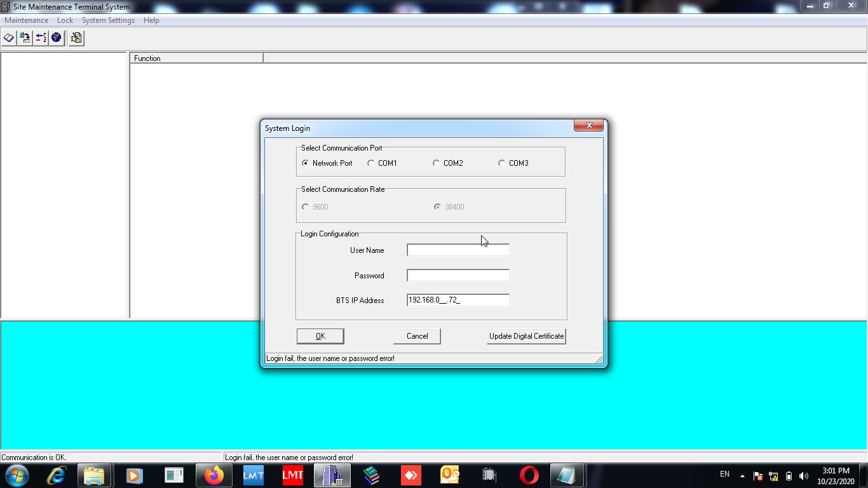Screen dimensions: 868x488
Task: Launch Opera browser from the taskbar
Action: (x=529, y=475)
